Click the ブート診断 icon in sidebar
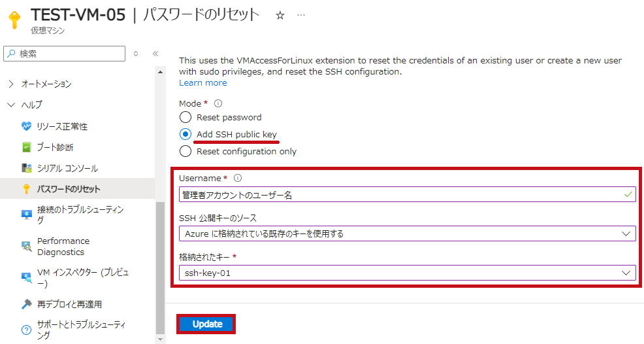644x344 pixels. (26, 147)
